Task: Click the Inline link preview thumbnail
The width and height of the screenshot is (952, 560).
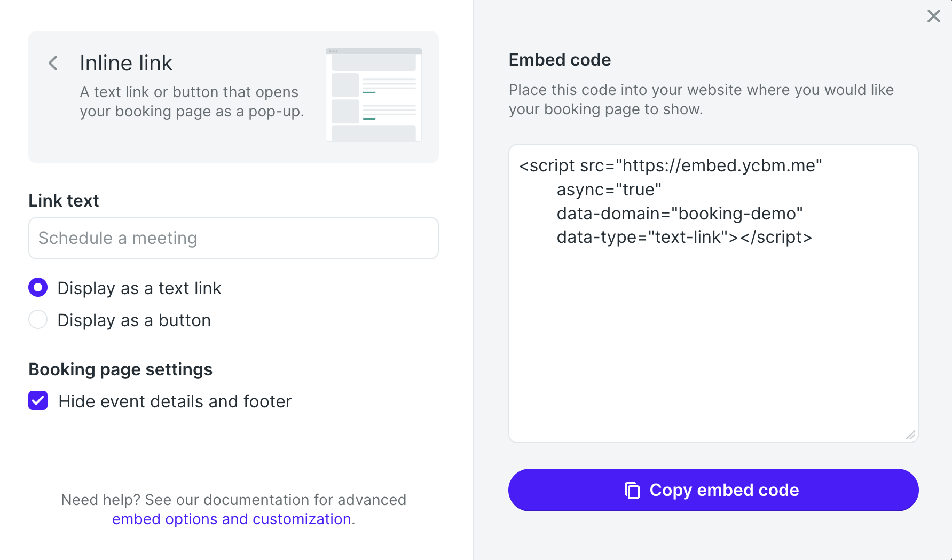Action: click(373, 95)
